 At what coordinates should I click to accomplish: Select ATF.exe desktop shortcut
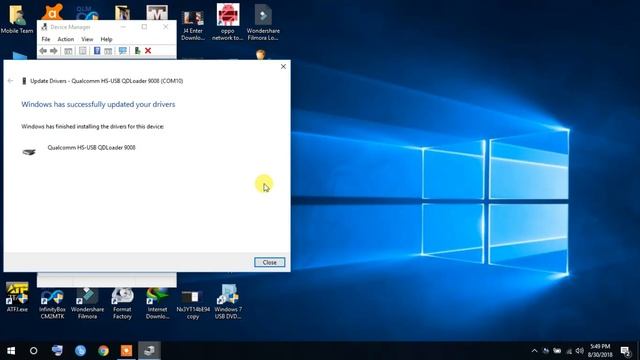coord(17,297)
